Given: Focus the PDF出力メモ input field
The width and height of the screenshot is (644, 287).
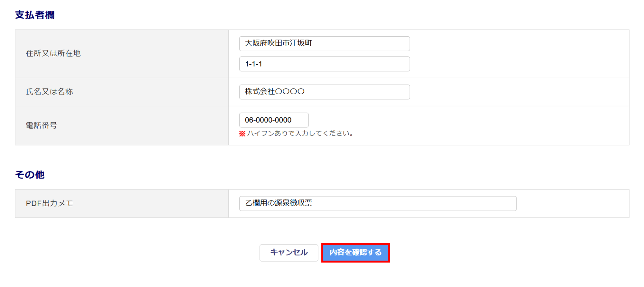Looking at the screenshot, I should pyautogui.click(x=378, y=203).
